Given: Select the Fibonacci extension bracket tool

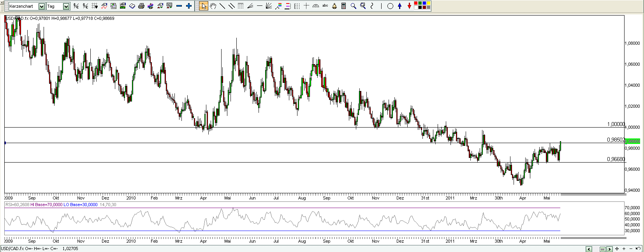Looking at the screenshot, I should 288,6.
